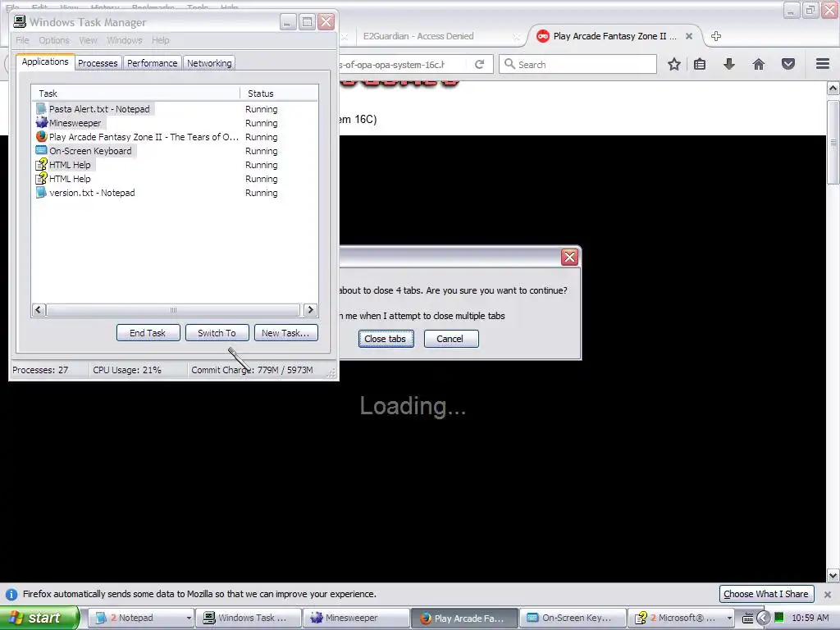840x630 pixels.
Task: Click the second HTML Help icon in task list
Action: pos(41,178)
